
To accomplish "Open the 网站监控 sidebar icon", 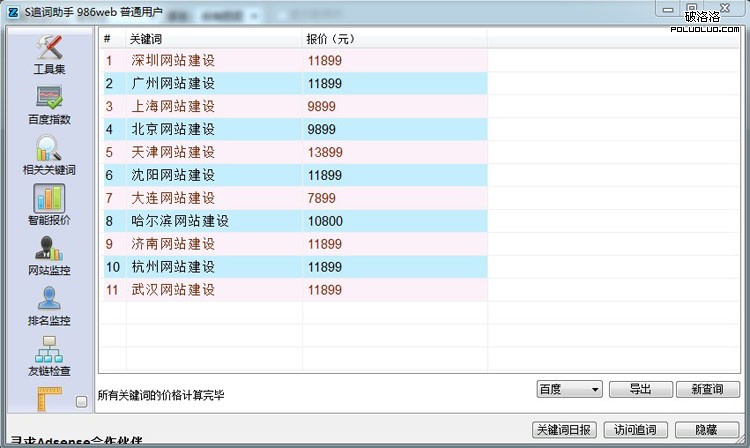I will pyautogui.click(x=49, y=250).
